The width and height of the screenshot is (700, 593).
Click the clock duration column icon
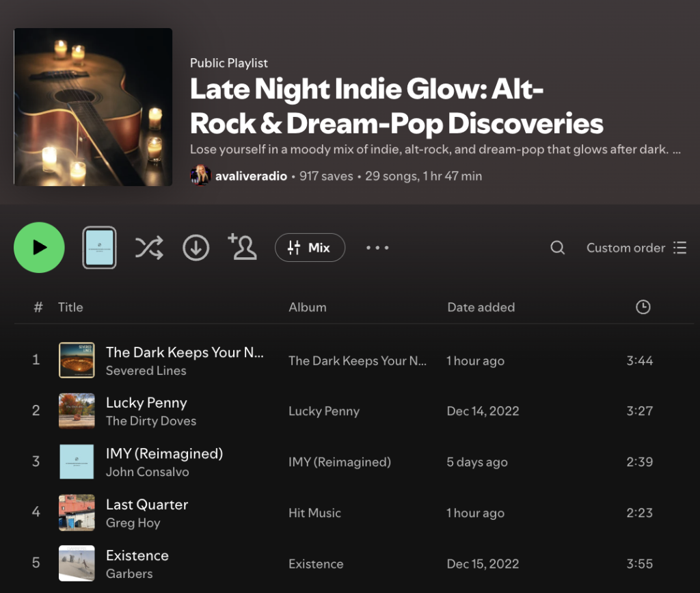click(x=643, y=307)
